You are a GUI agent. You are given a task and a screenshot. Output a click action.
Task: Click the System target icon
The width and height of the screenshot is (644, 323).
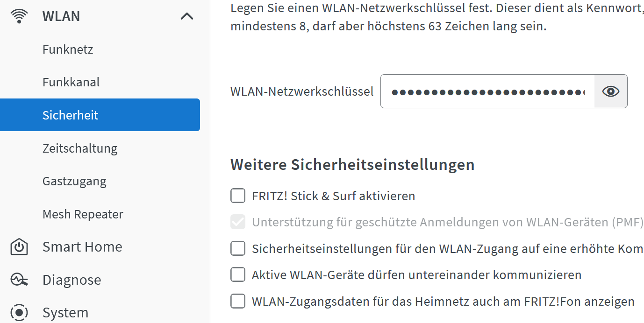pos(19,312)
